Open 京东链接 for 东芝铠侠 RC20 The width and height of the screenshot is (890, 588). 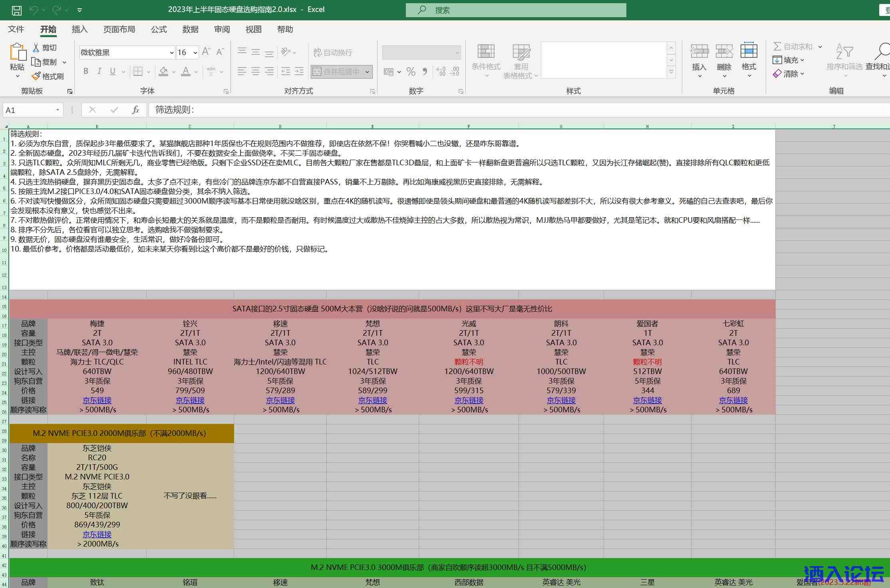pyautogui.click(x=97, y=534)
